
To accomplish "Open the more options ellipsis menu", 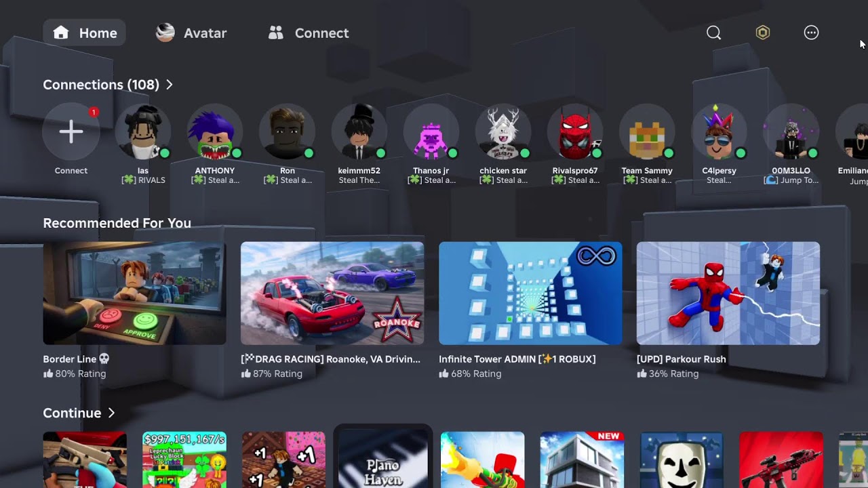I will point(811,33).
